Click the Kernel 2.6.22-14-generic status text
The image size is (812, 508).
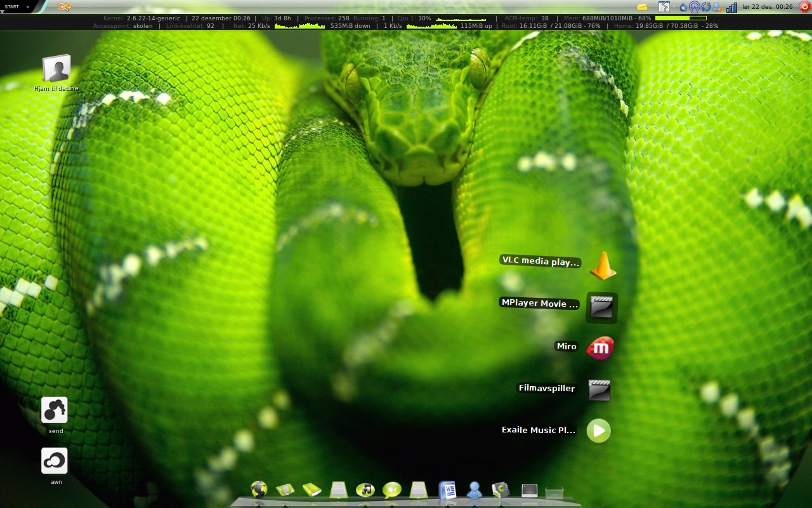141,18
